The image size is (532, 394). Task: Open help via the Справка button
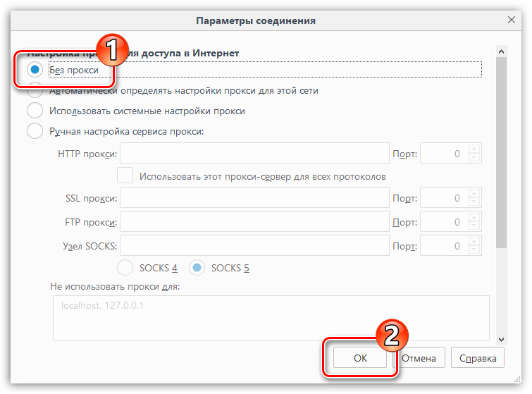point(478,357)
